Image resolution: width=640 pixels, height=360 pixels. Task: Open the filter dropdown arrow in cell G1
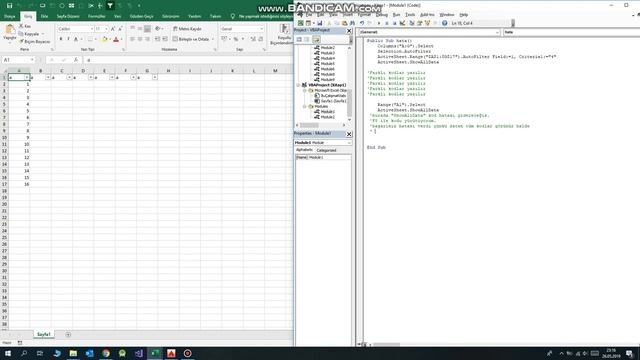coord(155,77)
